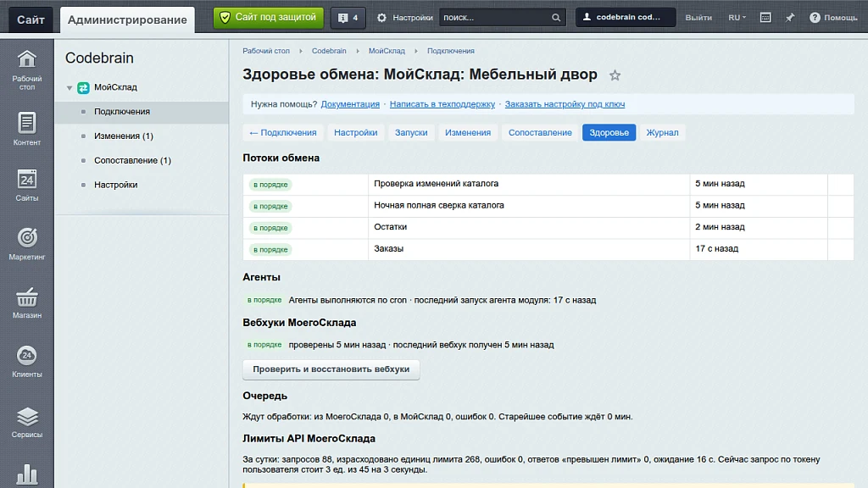Select the Здоровье tab
Viewport: 868px width, 488px height.
[x=609, y=133]
